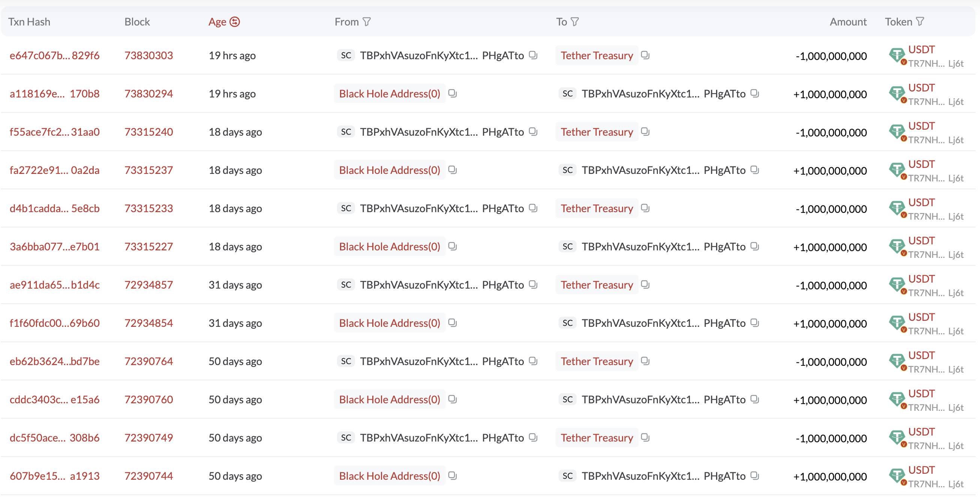Click USDT token logo in block 73315233 row
The height and width of the screenshot is (497, 980).
898,208
